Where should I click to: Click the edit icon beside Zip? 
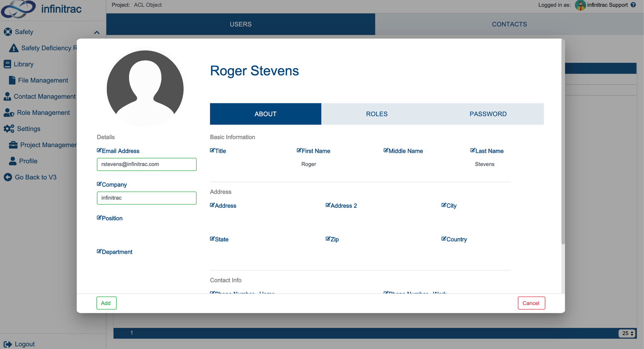[328, 239]
